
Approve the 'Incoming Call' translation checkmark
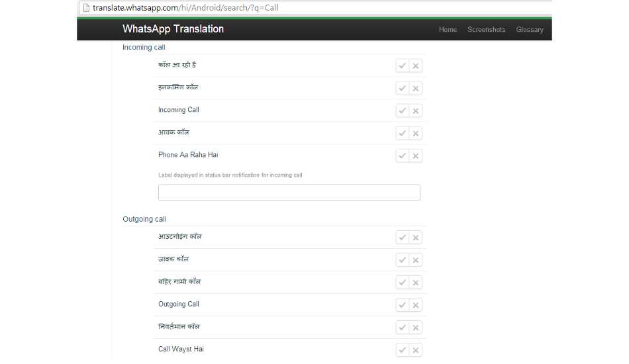(x=403, y=111)
